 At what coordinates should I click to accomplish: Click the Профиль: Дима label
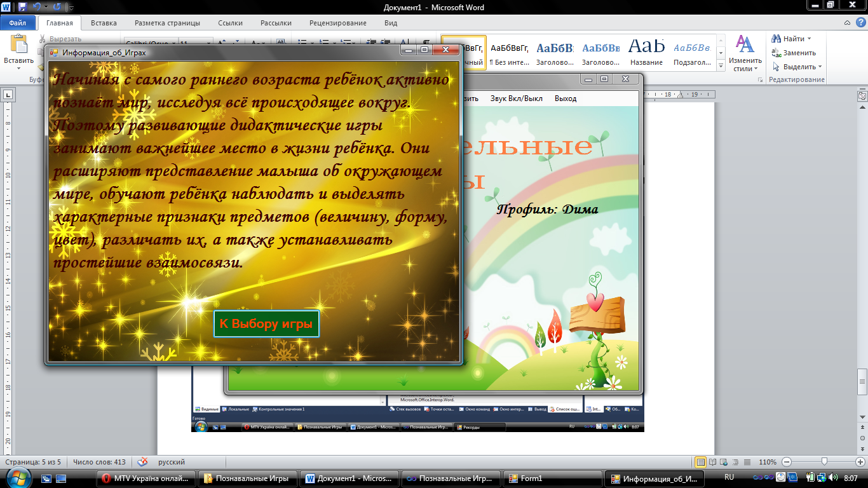(x=547, y=208)
